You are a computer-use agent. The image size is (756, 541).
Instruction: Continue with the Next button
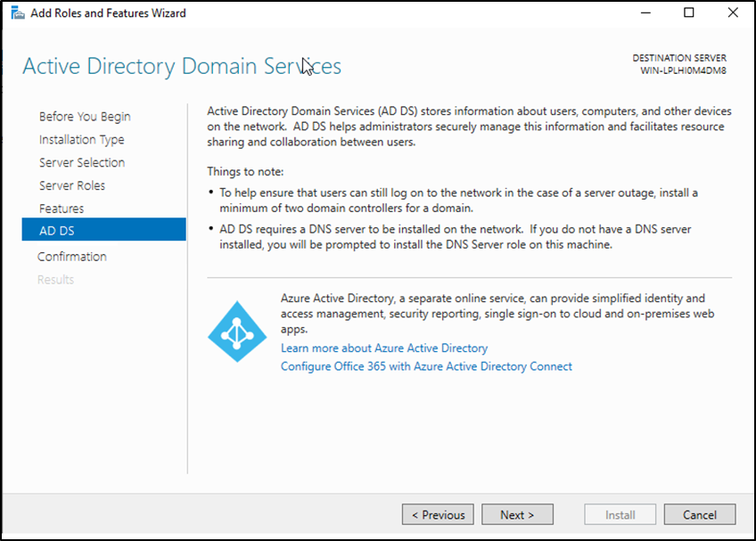tap(517, 514)
